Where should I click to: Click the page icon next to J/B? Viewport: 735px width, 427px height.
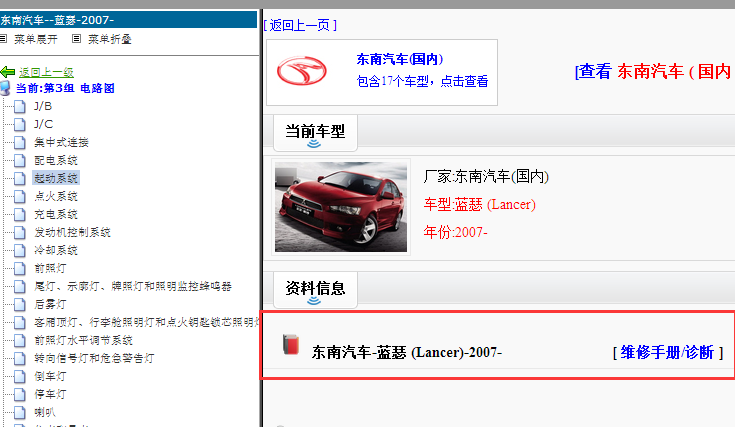tap(20, 106)
